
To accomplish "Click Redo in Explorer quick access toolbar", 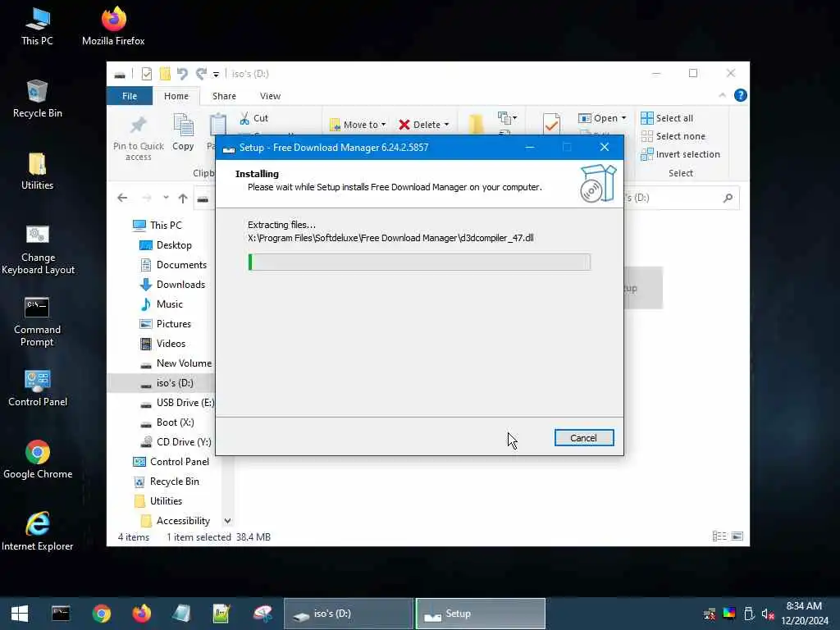I will click(x=201, y=74).
